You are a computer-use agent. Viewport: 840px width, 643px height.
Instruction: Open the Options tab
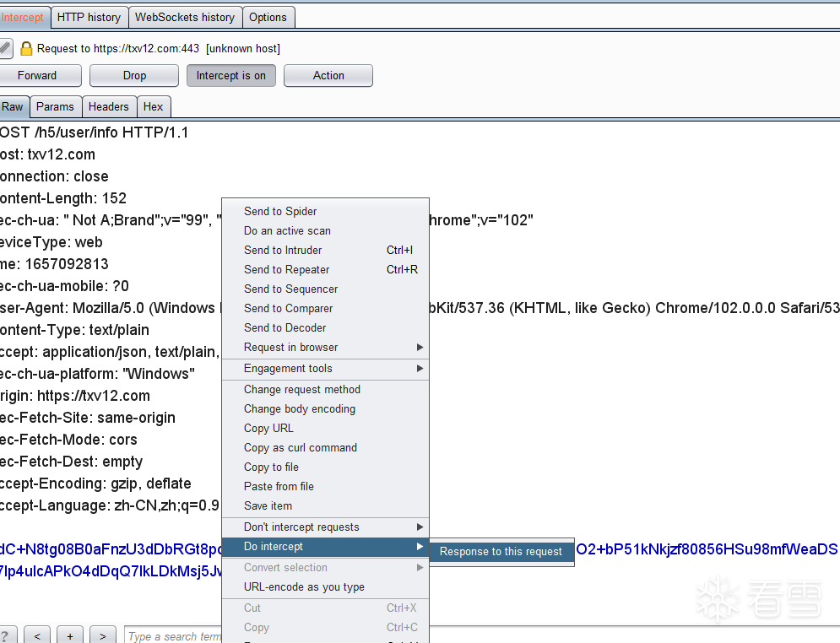268,17
